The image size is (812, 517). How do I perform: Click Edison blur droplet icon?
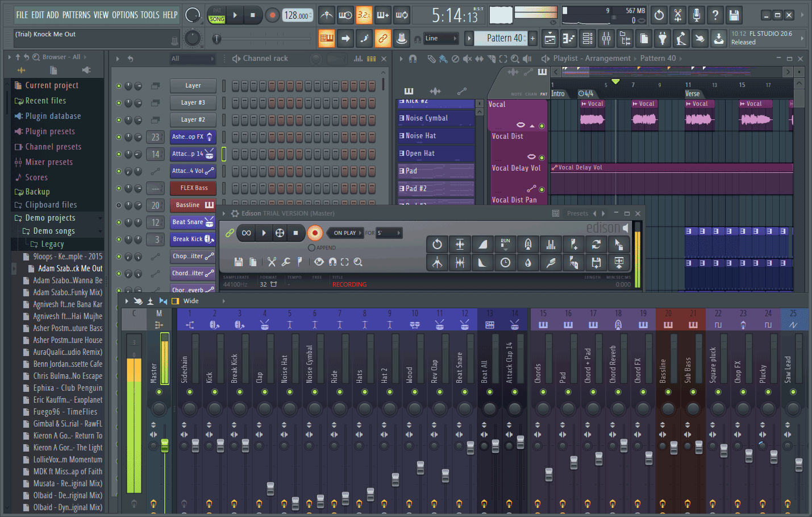(x=528, y=262)
